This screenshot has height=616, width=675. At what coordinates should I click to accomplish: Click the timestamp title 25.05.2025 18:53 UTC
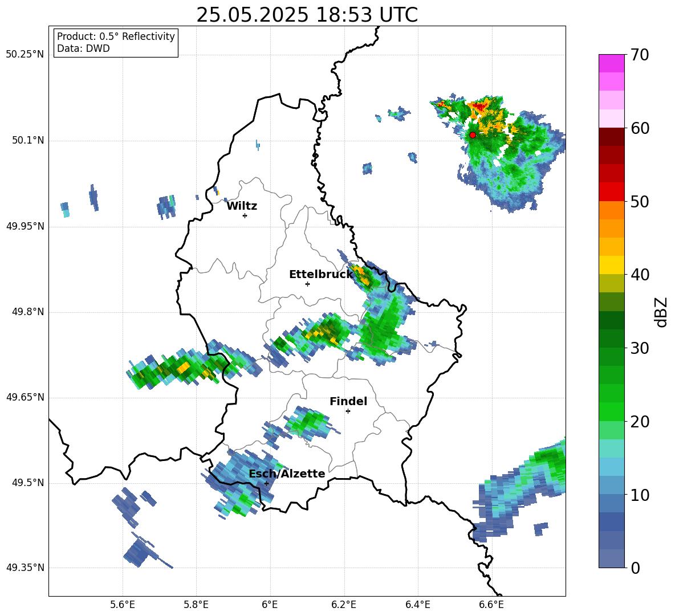point(307,15)
